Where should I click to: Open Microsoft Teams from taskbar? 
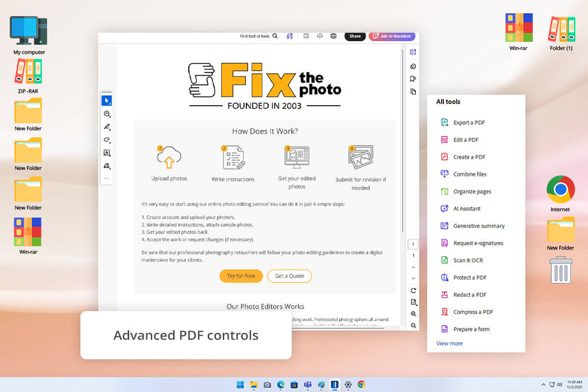[308, 385]
